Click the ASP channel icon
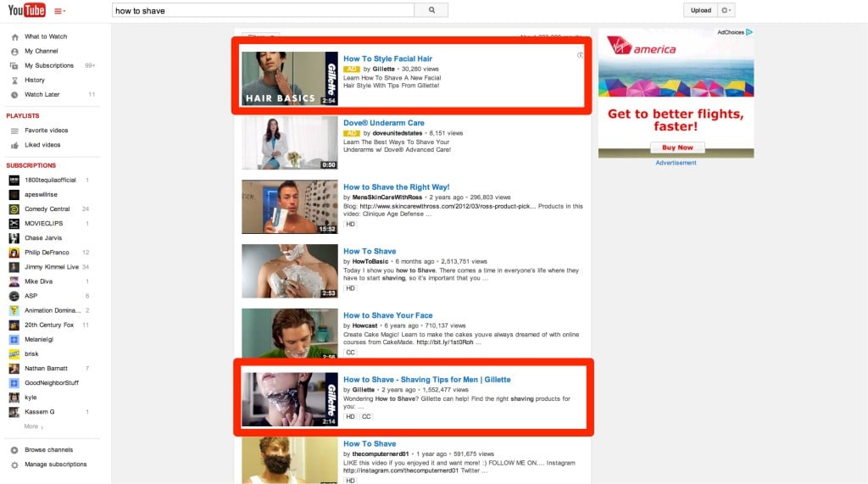The width and height of the screenshot is (868, 484). click(14, 296)
